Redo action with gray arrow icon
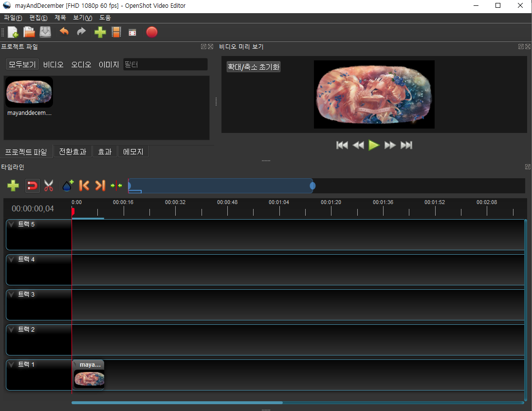 (81, 32)
